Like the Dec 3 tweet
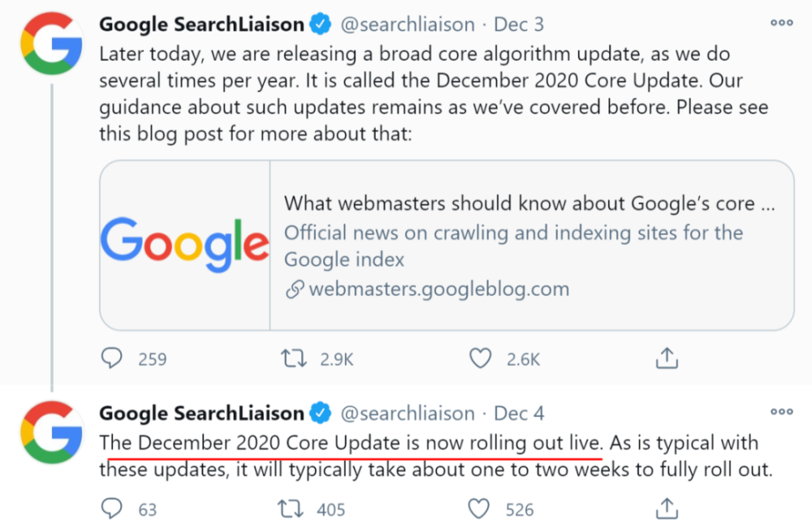 click(x=480, y=358)
